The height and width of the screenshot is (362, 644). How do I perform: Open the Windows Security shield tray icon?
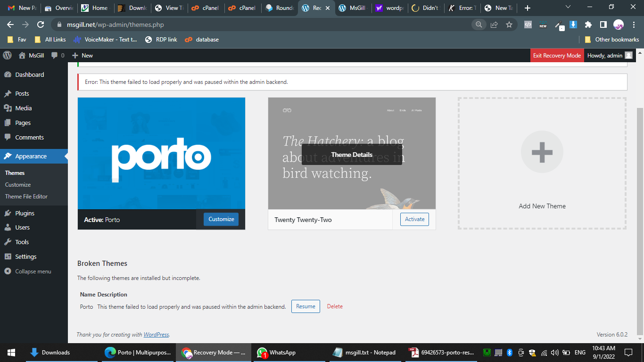click(532, 353)
